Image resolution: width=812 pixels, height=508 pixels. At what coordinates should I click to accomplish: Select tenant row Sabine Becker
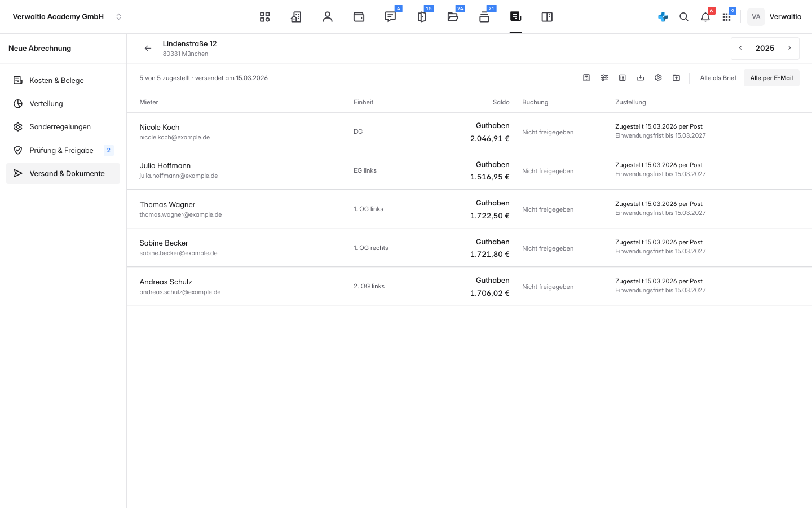pos(469,248)
